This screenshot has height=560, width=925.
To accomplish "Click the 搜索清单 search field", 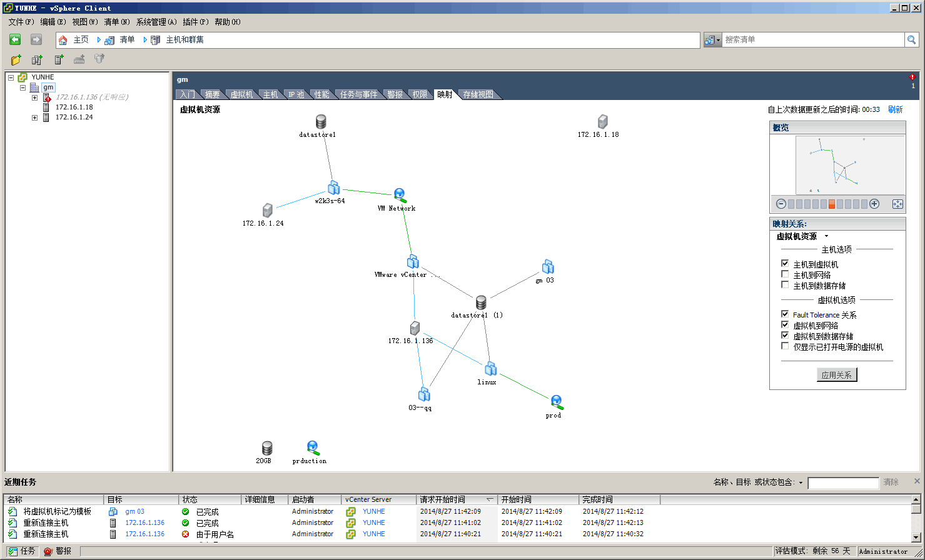I will [813, 39].
